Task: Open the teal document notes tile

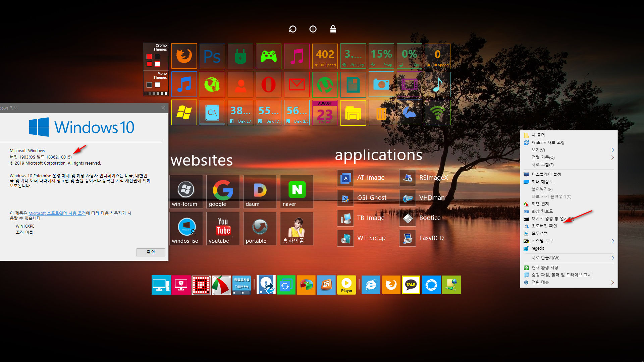Action: 353,84
